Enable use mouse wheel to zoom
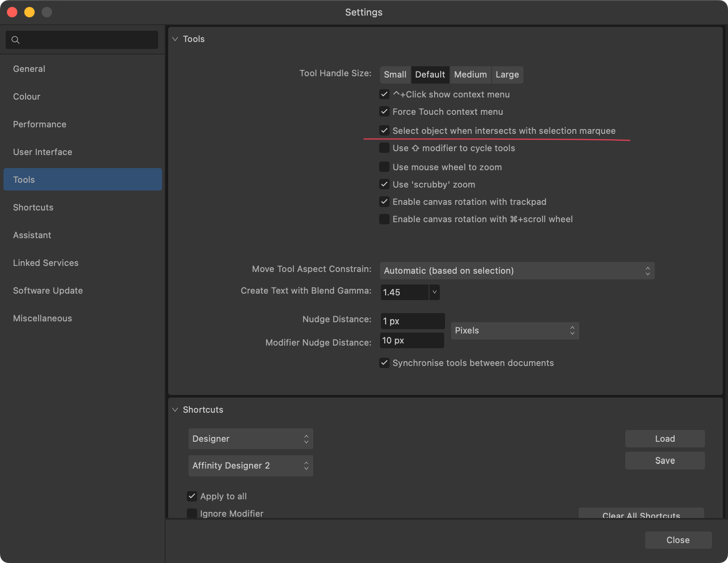728x563 pixels. pos(384,167)
